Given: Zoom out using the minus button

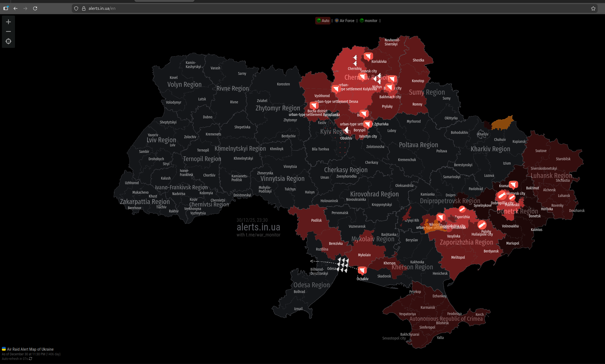Looking at the screenshot, I should coord(8,32).
